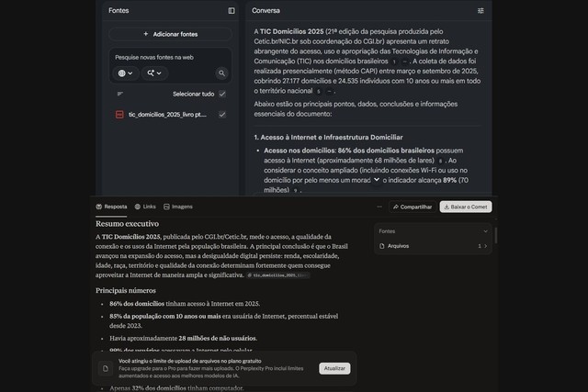Viewport: 588px width, 392px height.
Task: Click the Adicionar fontes button
Action: point(170,34)
